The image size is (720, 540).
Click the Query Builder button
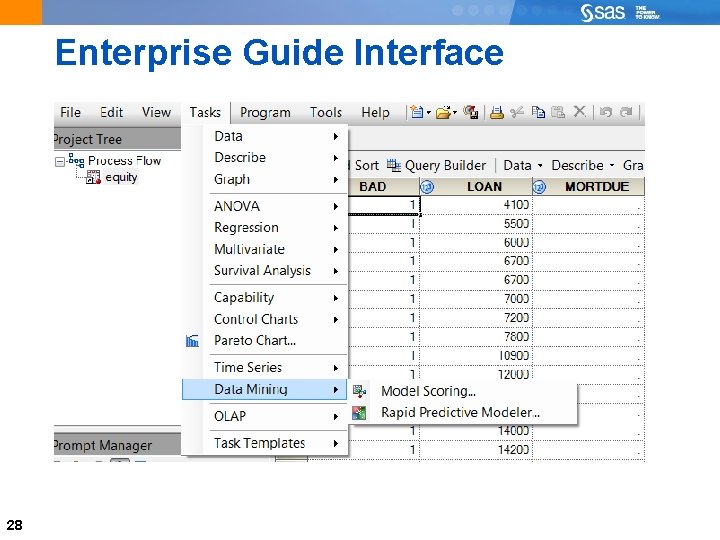point(437,165)
